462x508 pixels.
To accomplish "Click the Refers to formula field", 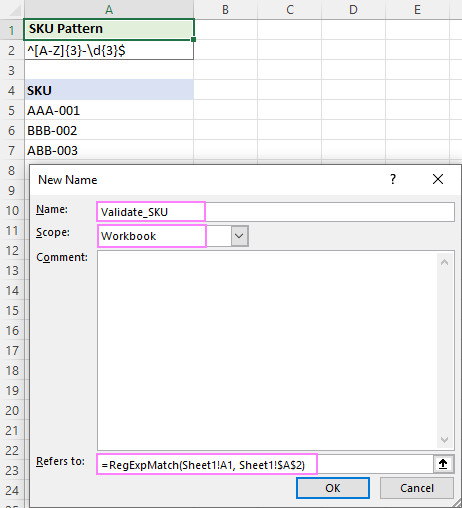I will 265,464.
